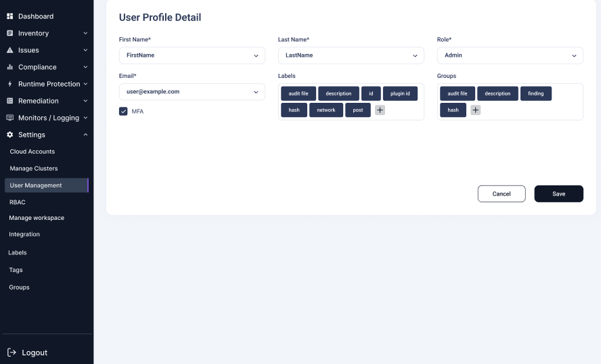Collapse the Settings menu chevron
Viewport: 601px width, 364px height.
pos(85,135)
